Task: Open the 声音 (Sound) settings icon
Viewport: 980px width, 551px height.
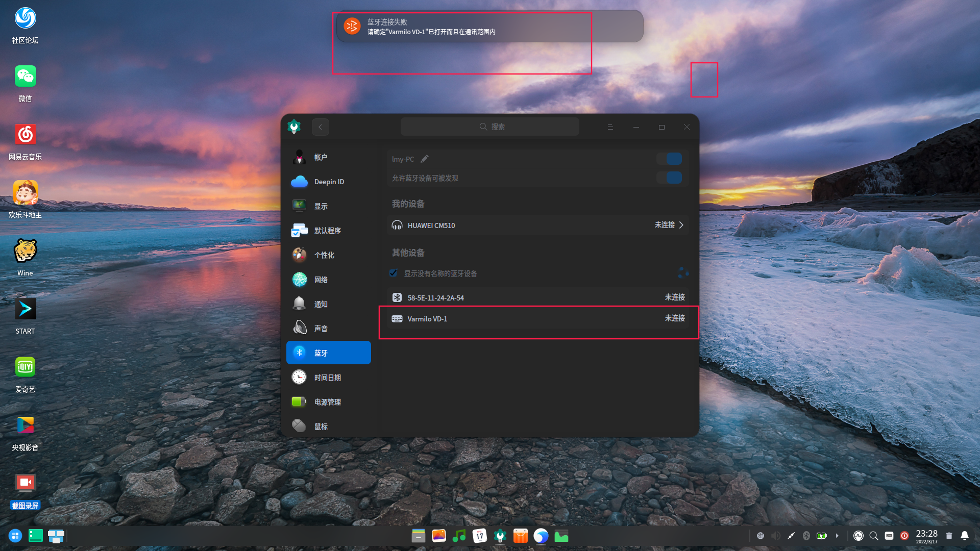Action: click(321, 328)
